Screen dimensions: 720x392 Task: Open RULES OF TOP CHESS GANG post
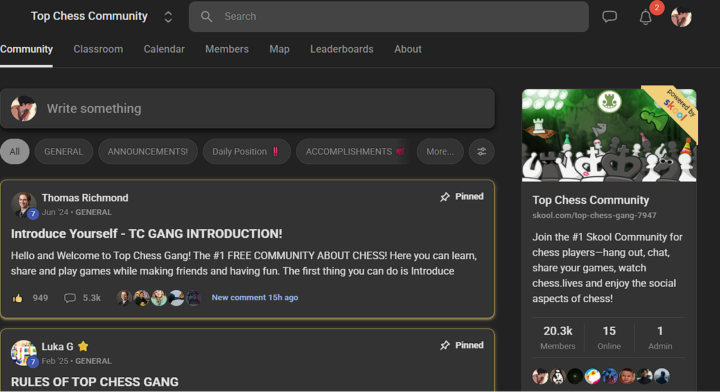(x=95, y=382)
